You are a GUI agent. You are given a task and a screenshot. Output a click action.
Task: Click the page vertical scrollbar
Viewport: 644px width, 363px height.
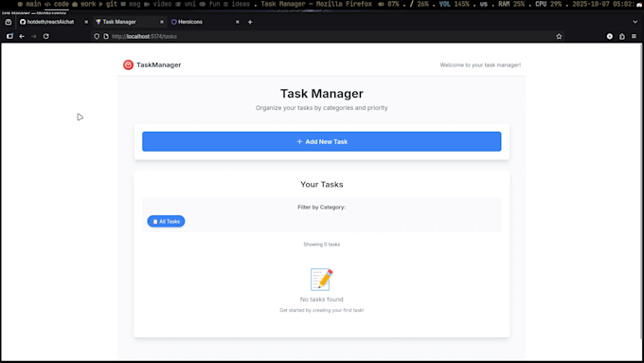(641, 191)
